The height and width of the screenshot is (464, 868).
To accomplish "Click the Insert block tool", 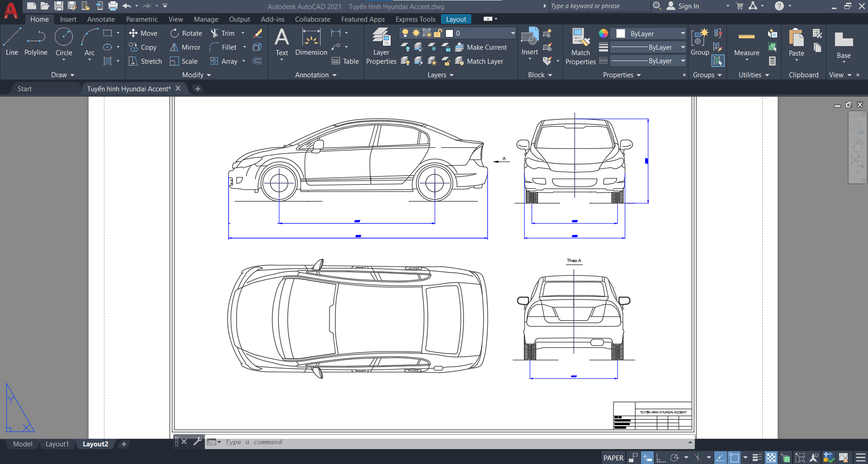I will point(530,42).
